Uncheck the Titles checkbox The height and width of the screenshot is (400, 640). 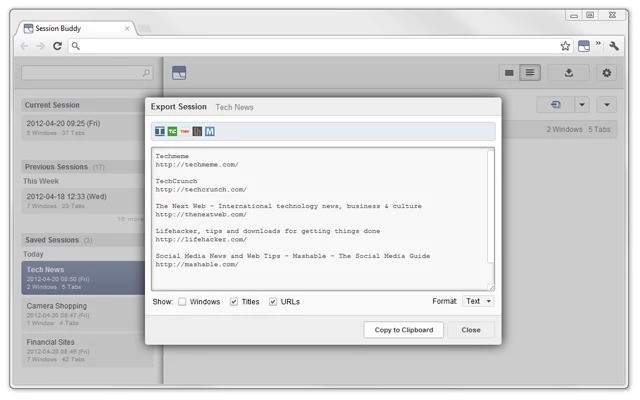click(x=233, y=302)
